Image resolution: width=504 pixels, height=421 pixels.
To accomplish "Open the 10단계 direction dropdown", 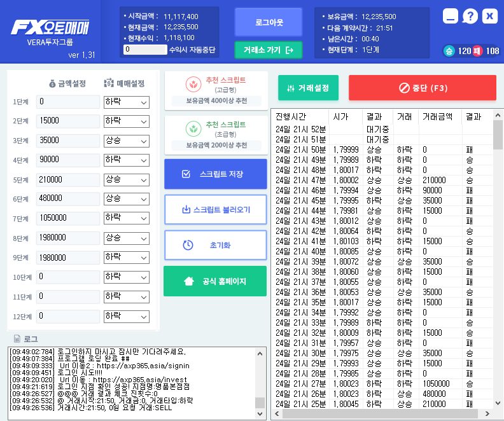I will pyautogui.click(x=127, y=277).
